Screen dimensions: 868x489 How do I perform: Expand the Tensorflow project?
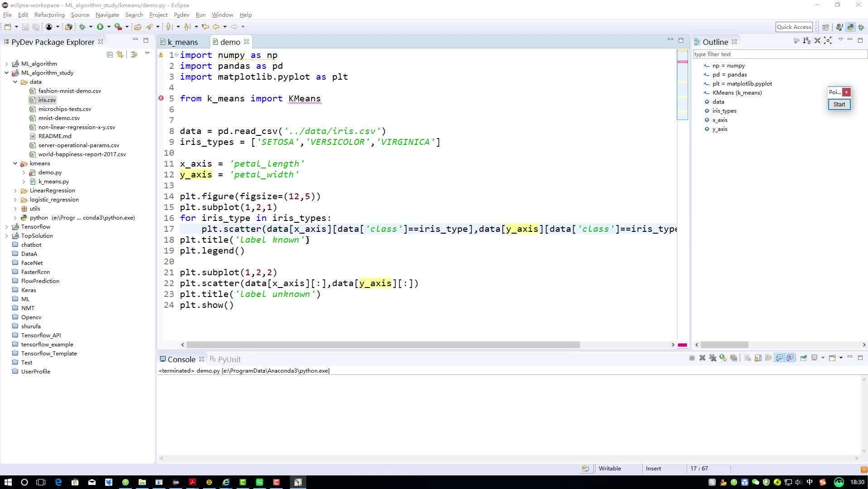click(6, 227)
